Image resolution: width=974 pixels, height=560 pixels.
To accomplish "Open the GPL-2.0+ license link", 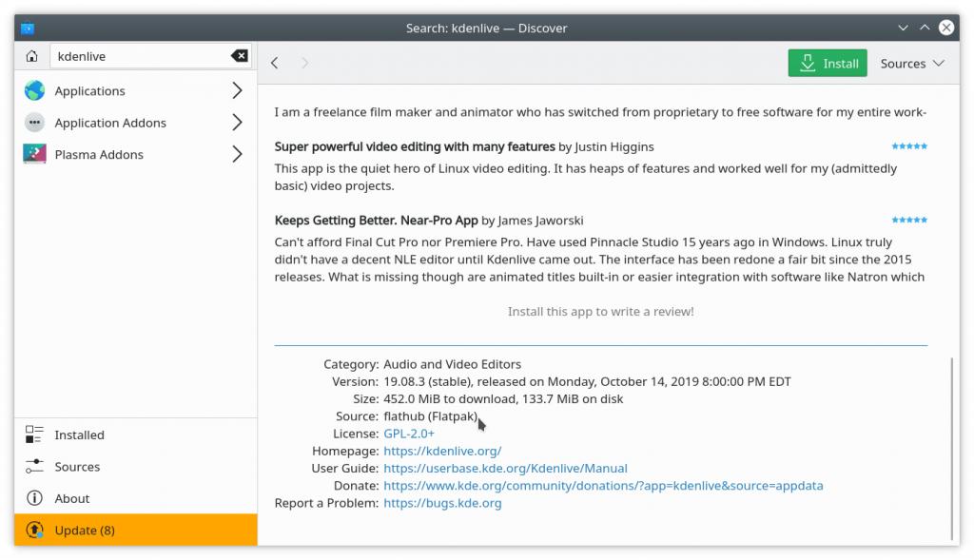I will [409, 434].
